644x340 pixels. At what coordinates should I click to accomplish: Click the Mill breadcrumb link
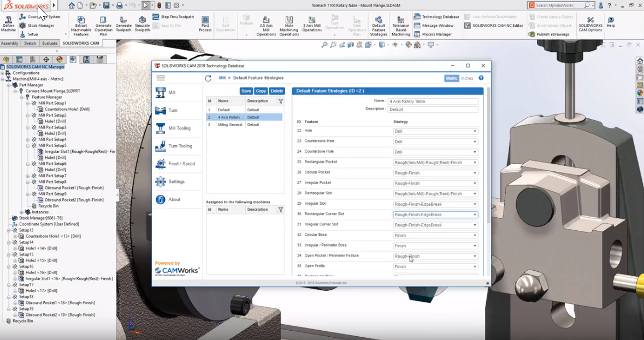tap(222, 78)
